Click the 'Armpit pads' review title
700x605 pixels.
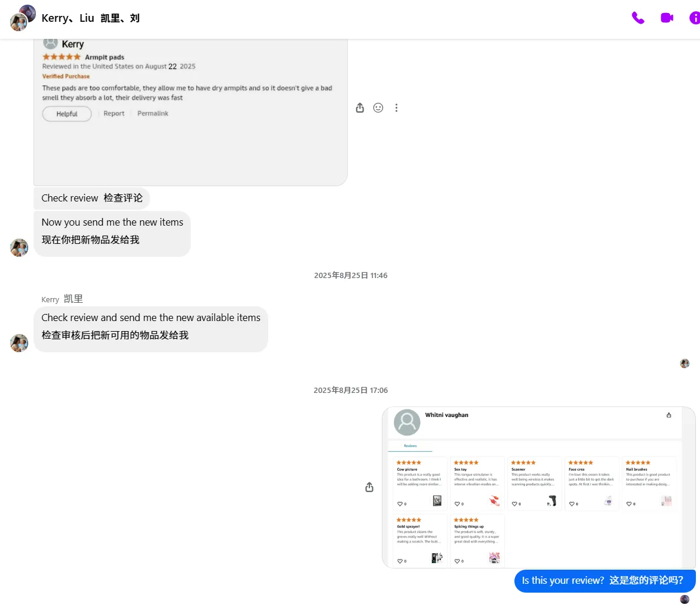coord(104,57)
